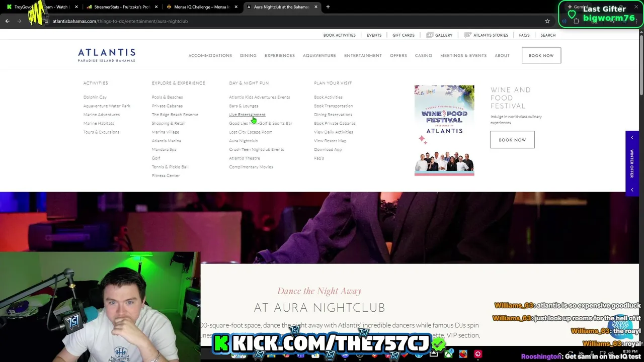The image size is (644, 362).
Task: Close the Mensa IQ Challenge tab
Action: pos(236,7)
